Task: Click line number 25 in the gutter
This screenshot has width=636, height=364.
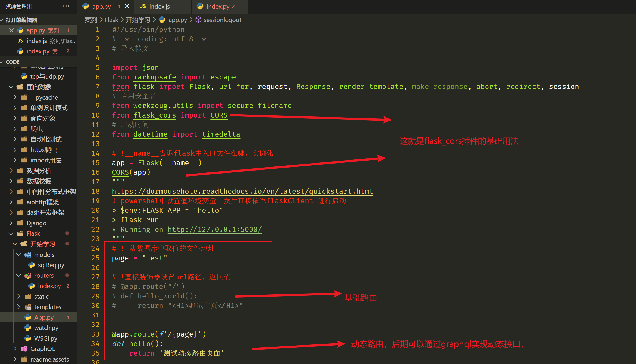Action: [x=95, y=258]
